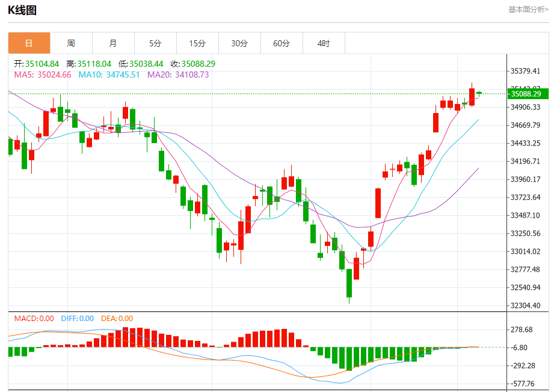Click the 高:35118.04 high value
Image resolution: width=557 pixels, height=392 pixels.
point(89,64)
